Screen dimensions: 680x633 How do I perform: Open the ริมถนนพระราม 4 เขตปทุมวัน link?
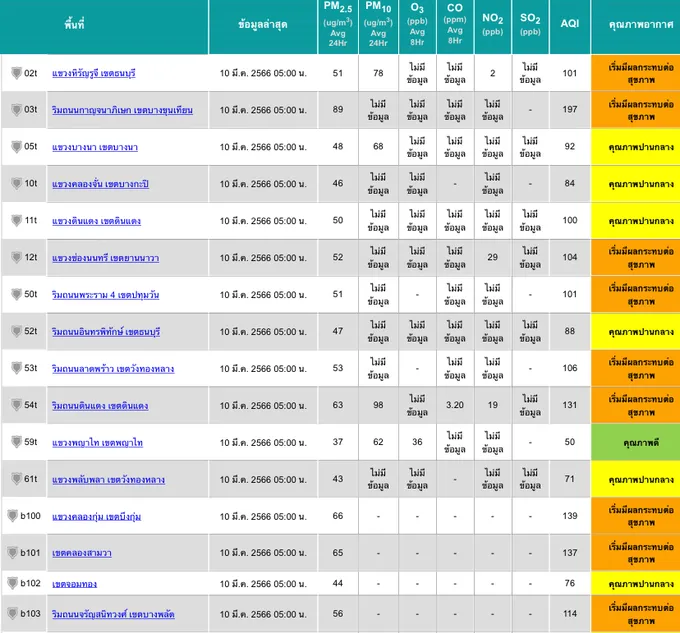tap(105, 295)
